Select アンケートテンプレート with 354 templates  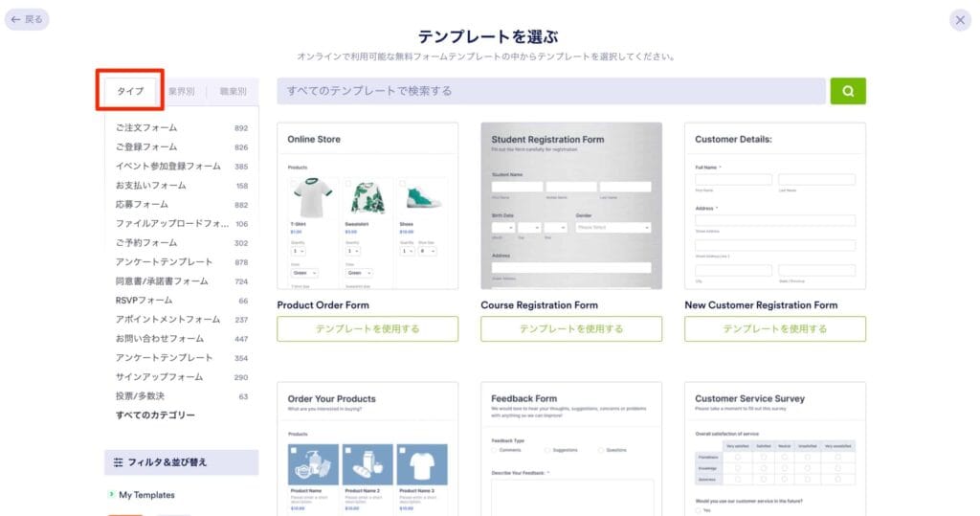(181, 358)
